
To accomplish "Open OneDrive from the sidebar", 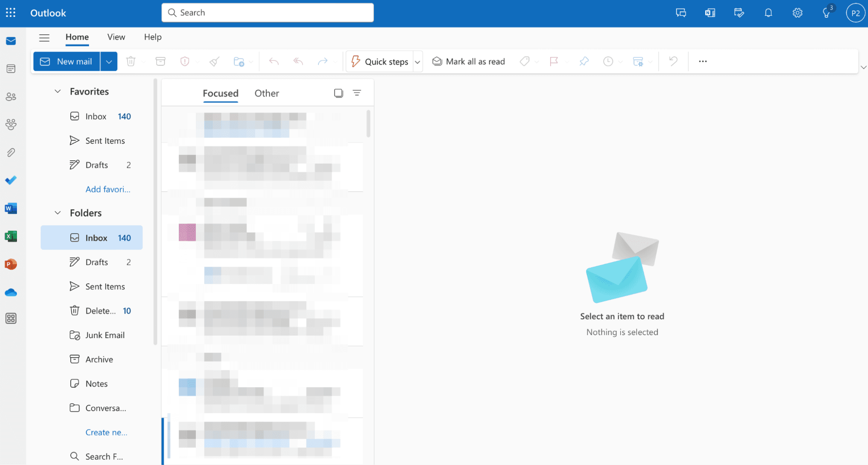I will (x=11, y=292).
